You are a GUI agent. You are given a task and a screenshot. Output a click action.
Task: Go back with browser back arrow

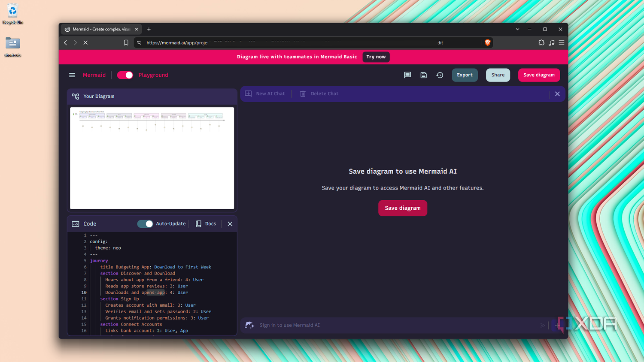pos(66,42)
